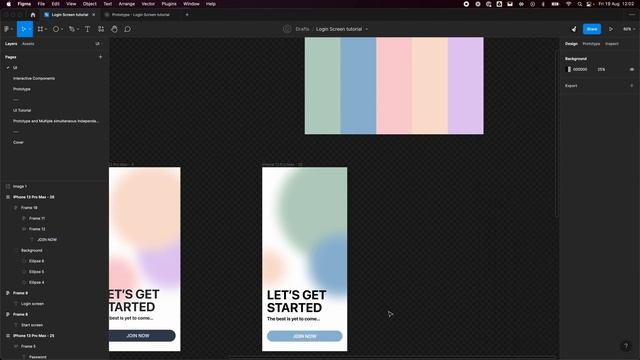Open a new tab with plus icon

coord(187,15)
